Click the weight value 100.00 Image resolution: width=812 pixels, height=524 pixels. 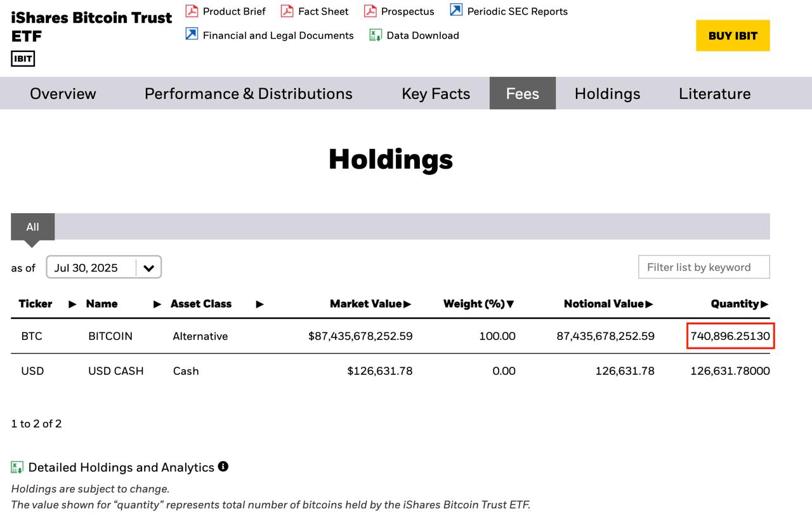(497, 336)
